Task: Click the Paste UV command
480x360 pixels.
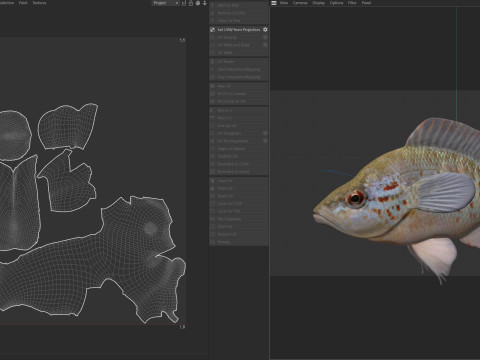Action: (x=238, y=188)
